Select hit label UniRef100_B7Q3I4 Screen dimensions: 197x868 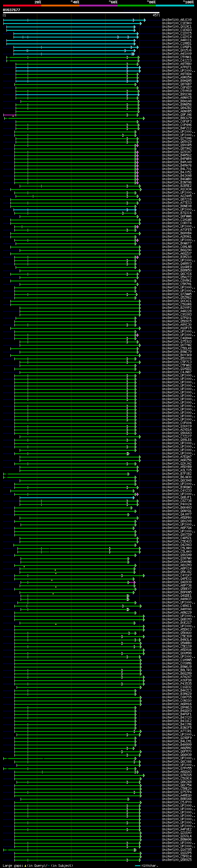[x=177, y=213]
